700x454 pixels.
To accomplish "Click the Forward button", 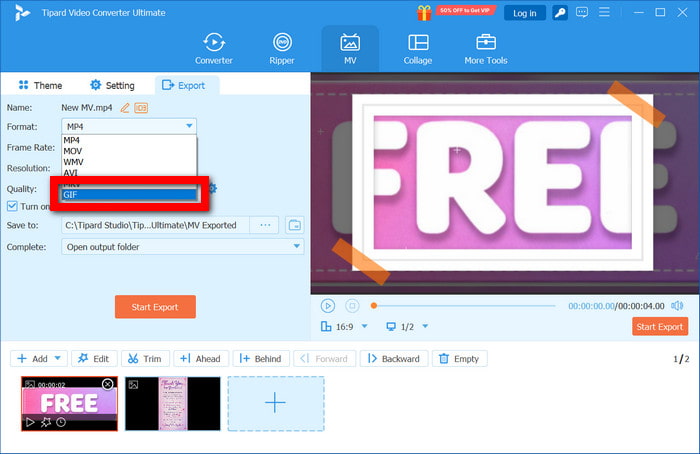I will tap(324, 358).
